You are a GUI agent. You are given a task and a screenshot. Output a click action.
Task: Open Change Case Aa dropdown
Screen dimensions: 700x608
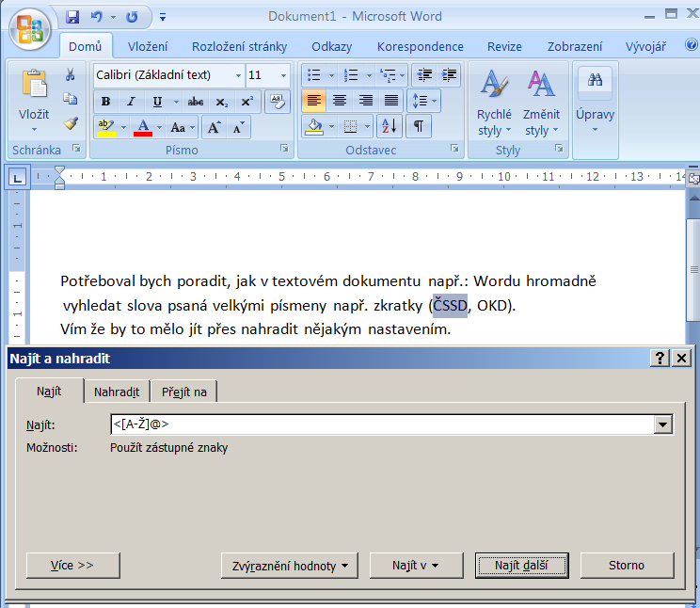tap(183, 128)
